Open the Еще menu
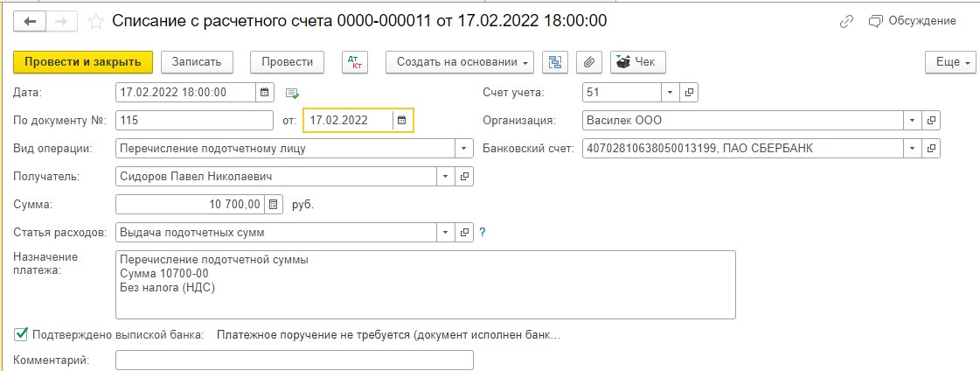The image size is (980, 371). point(950,62)
